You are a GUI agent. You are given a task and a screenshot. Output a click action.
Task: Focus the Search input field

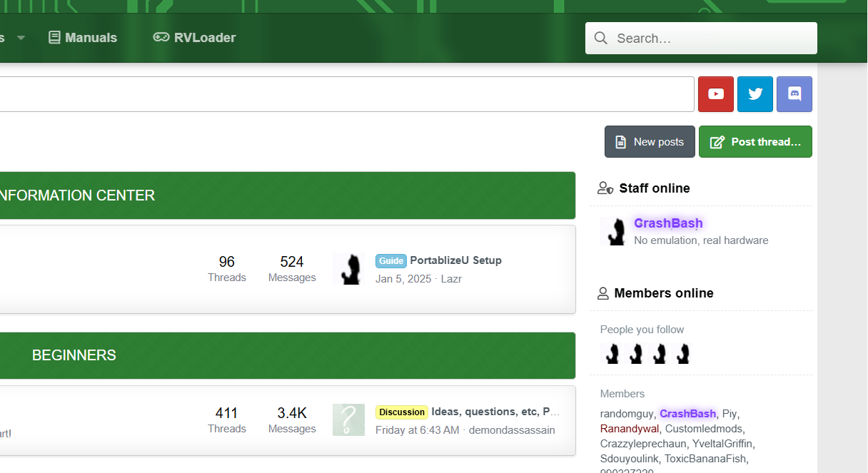pyautogui.click(x=701, y=38)
